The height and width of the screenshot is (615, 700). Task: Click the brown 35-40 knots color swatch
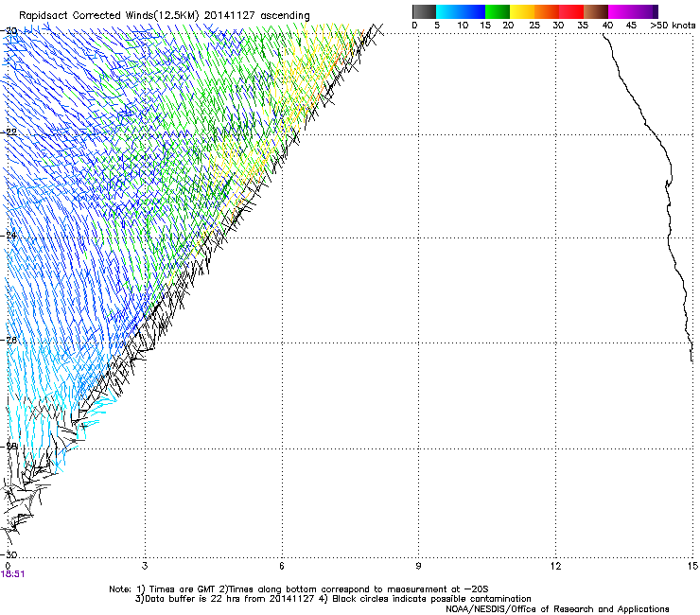tap(596, 11)
